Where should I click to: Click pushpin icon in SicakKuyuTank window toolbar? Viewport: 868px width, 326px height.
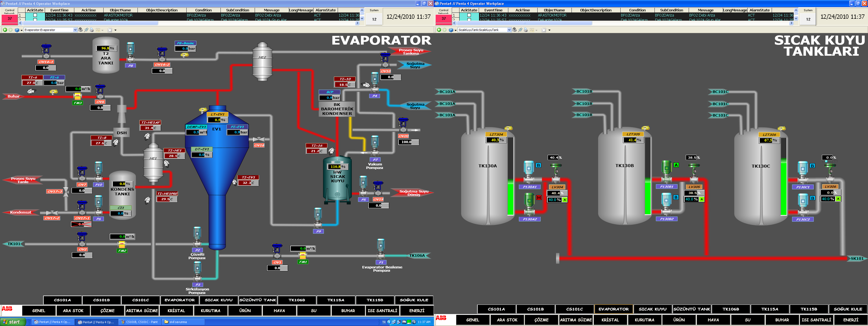pos(520,30)
